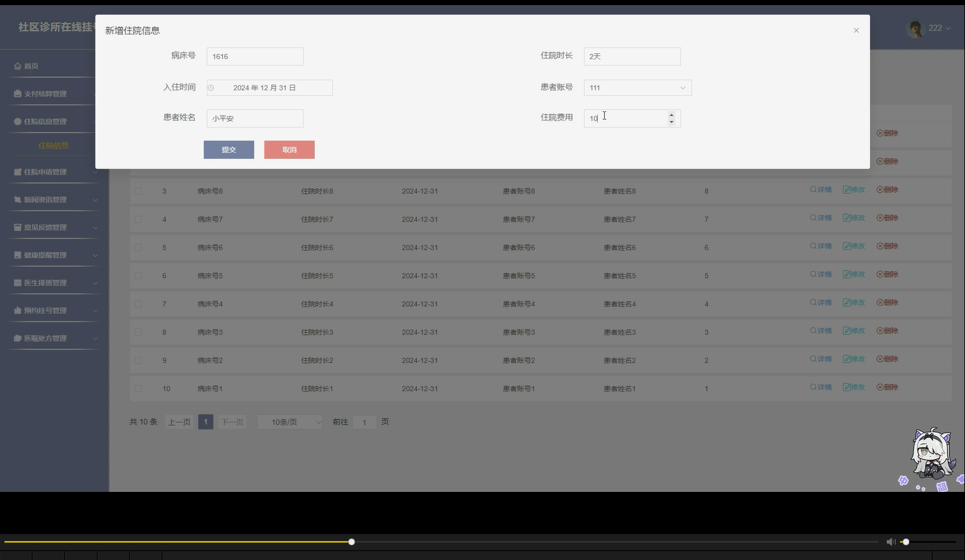Viewport: 965px width, 560px height.
Task: Click the 住院申请管理 sidebar icon
Action: [18, 172]
